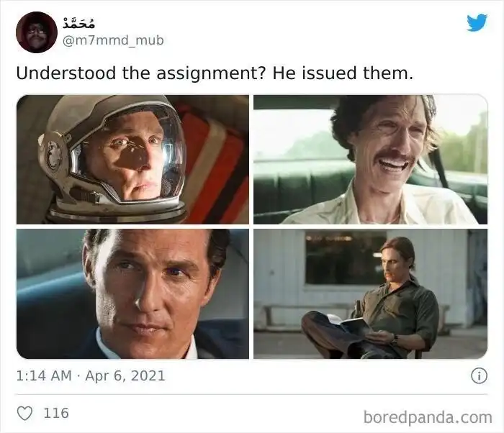
Task: Click the dark window behind the seated reader
Action: [344, 257]
